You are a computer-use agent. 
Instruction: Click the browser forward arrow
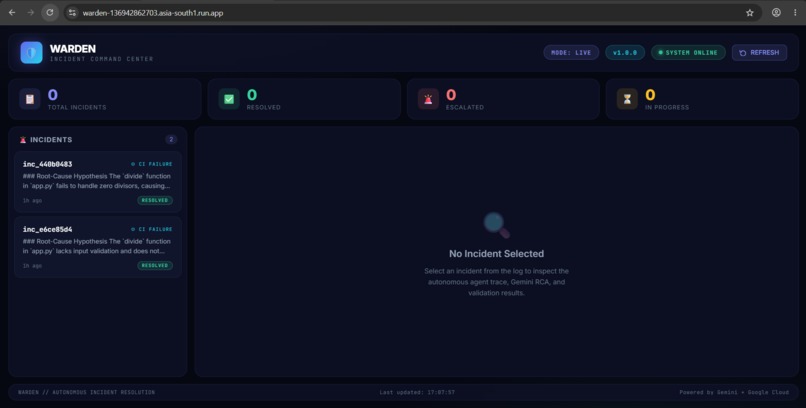pyautogui.click(x=31, y=12)
